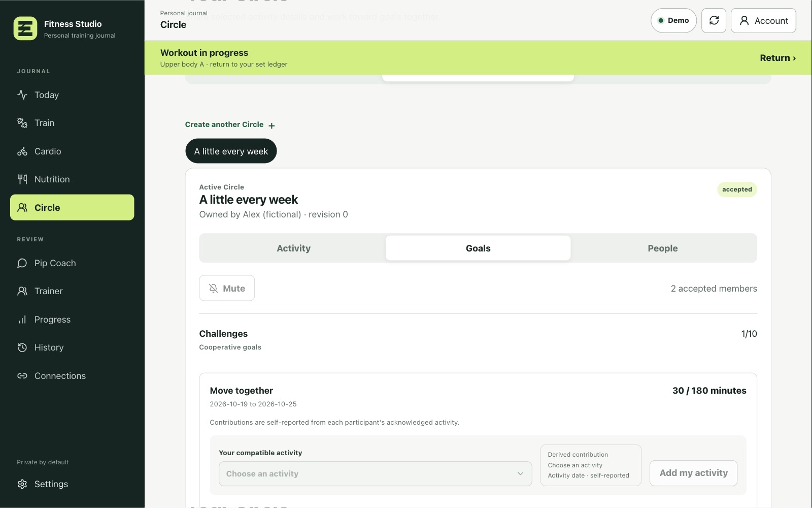Click the dropdown chevron in activity selector
The height and width of the screenshot is (508, 812).
click(x=520, y=474)
